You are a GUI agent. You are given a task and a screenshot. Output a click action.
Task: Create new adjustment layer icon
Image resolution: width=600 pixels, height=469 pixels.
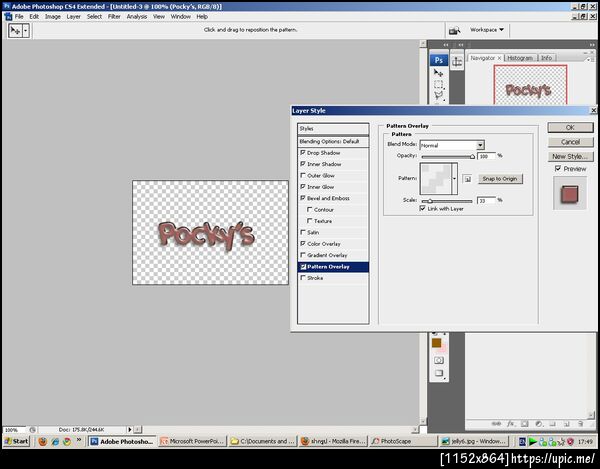539,423
